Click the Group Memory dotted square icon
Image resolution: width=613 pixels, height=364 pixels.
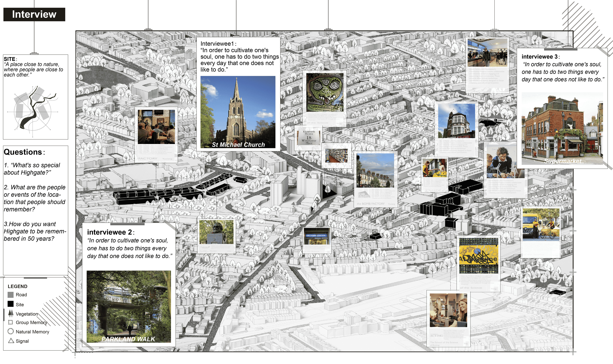click(x=11, y=322)
